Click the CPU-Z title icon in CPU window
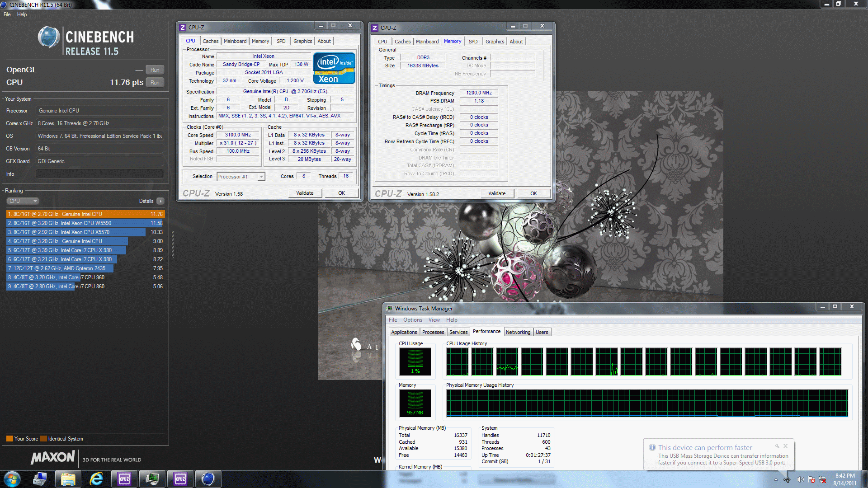Viewport: 868px width, 488px height. click(183, 28)
